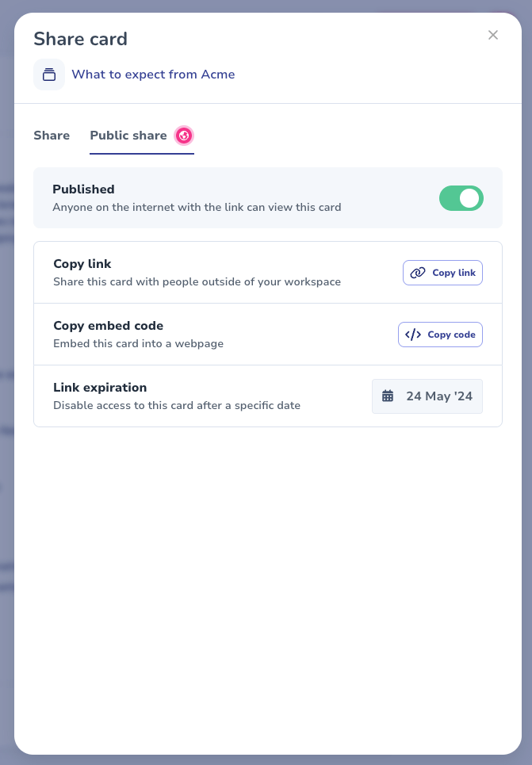Click the bold "Published" heading
Image resolution: width=532 pixels, height=765 pixels.
click(x=83, y=189)
